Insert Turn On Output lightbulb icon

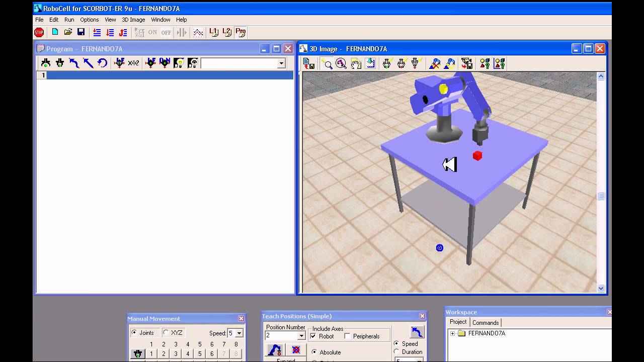coord(179,63)
